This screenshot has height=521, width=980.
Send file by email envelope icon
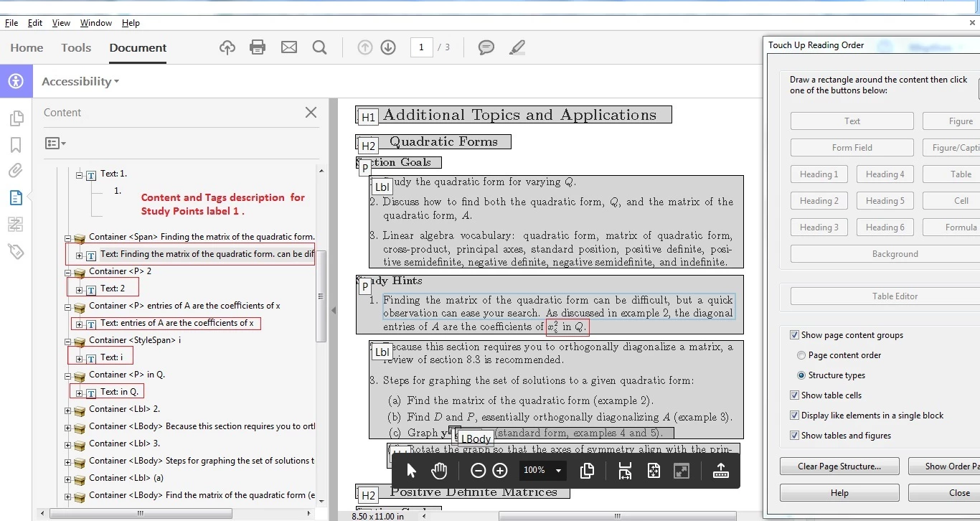(289, 47)
